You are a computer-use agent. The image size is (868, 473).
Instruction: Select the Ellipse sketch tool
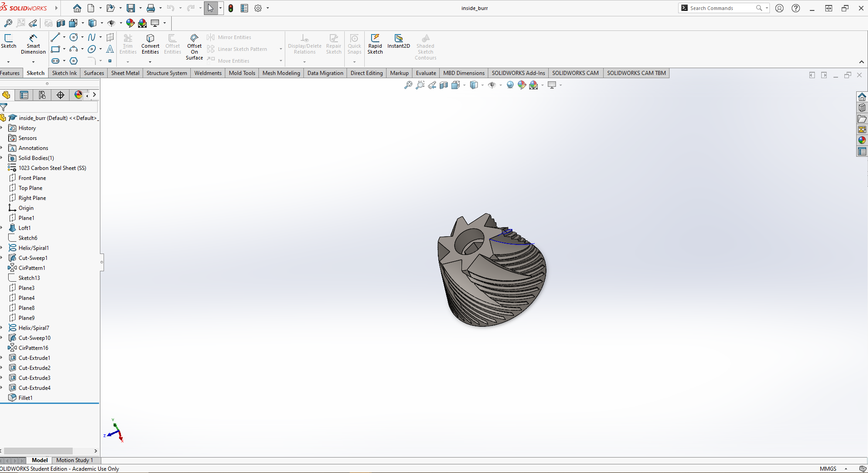point(92,49)
